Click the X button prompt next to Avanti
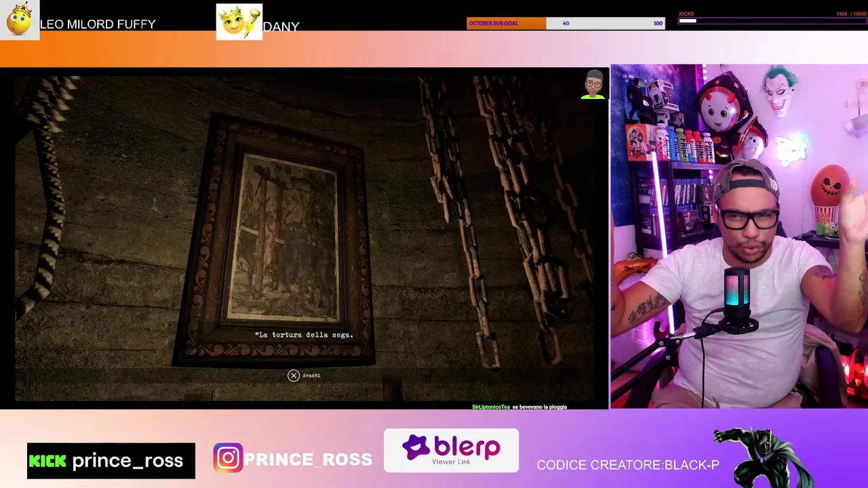The image size is (868, 488). [x=294, y=375]
